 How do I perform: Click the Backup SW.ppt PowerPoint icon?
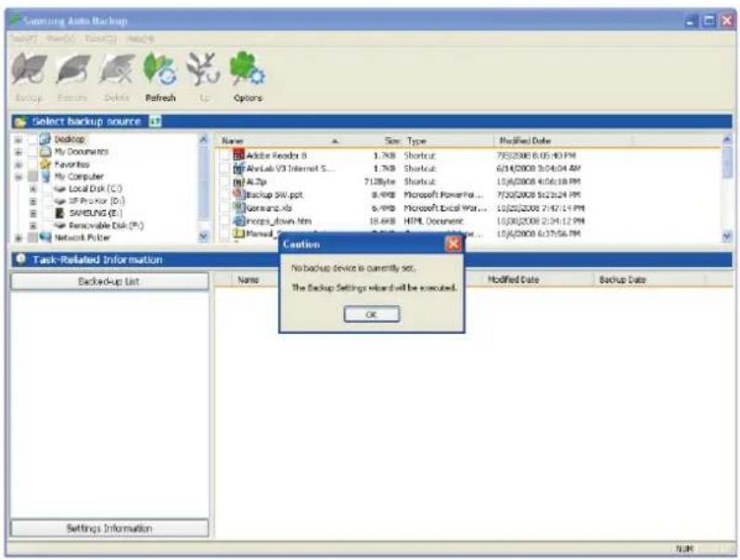coord(239,195)
